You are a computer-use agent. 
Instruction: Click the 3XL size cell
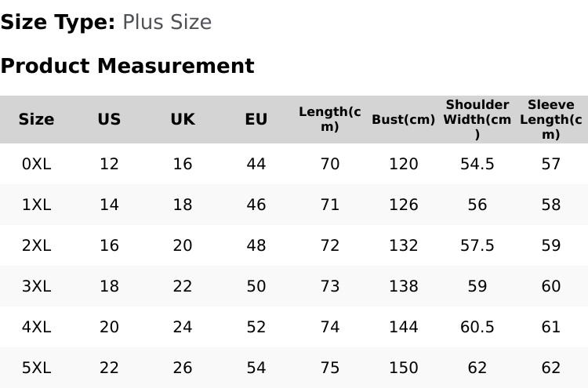[x=36, y=286]
